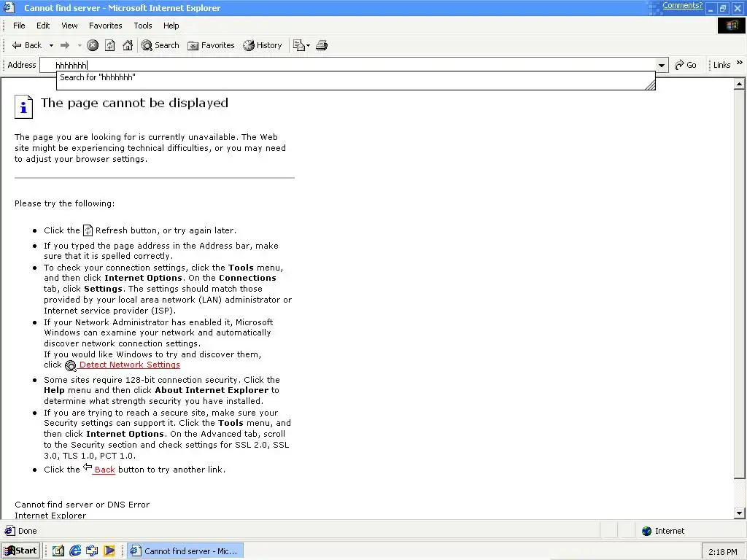Go to the Home page icon
This screenshot has width=747, height=560.
pos(128,45)
